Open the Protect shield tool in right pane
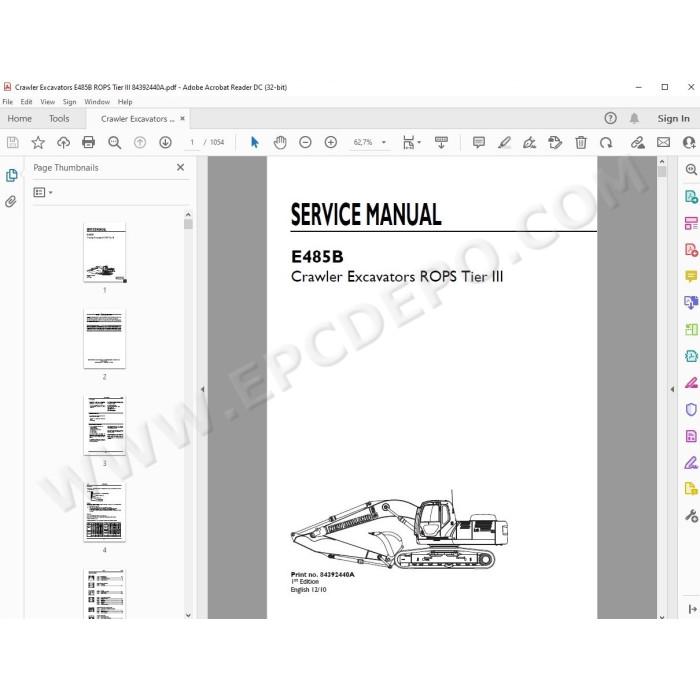This screenshot has width=700, height=700. click(691, 409)
